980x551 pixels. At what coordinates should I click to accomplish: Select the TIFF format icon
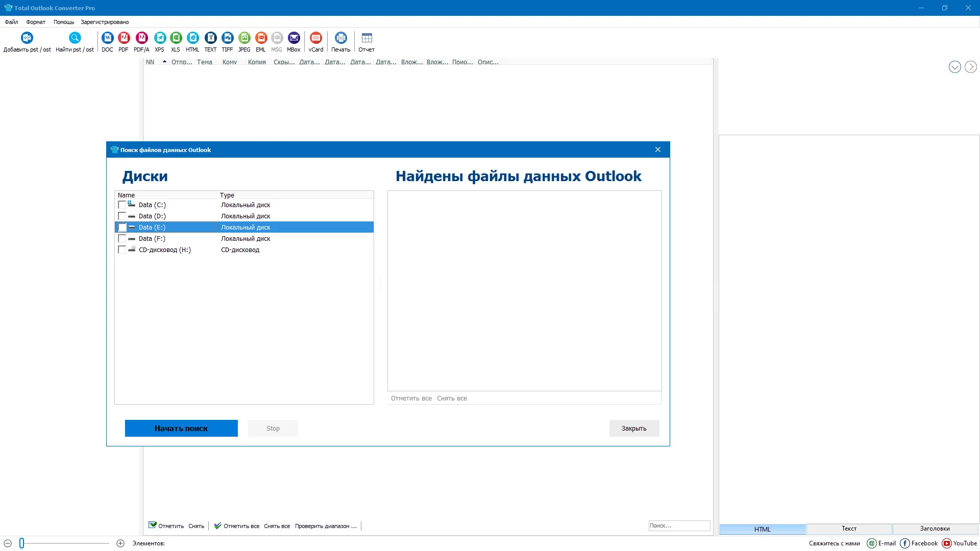point(227,38)
